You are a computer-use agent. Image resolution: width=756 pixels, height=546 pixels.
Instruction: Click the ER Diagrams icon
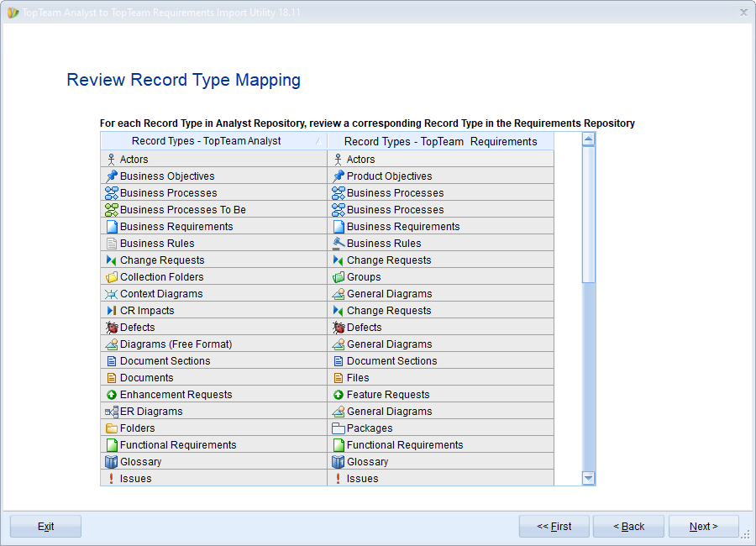[x=112, y=412]
